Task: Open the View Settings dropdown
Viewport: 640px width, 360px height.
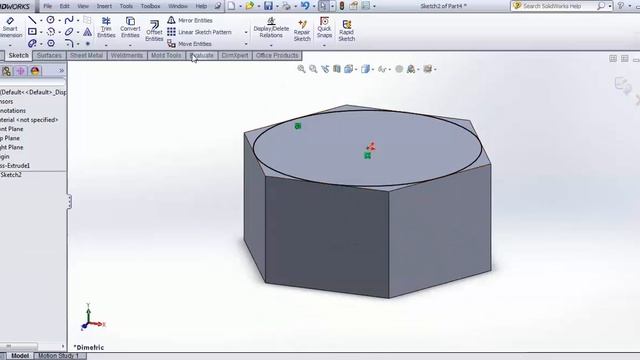Action: (x=429, y=69)
